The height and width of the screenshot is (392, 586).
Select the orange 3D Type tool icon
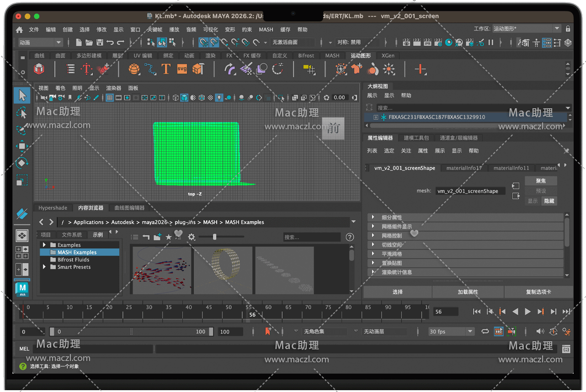tap(166, 69)
